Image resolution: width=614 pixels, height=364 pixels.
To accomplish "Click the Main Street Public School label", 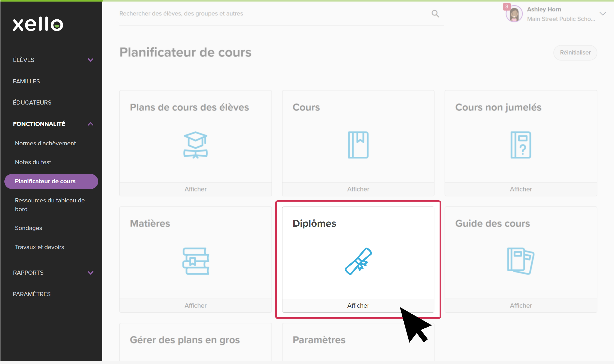I will click(561, 19).
